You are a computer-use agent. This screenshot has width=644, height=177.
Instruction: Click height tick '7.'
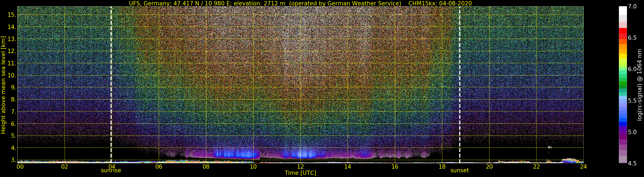(14, 111)
